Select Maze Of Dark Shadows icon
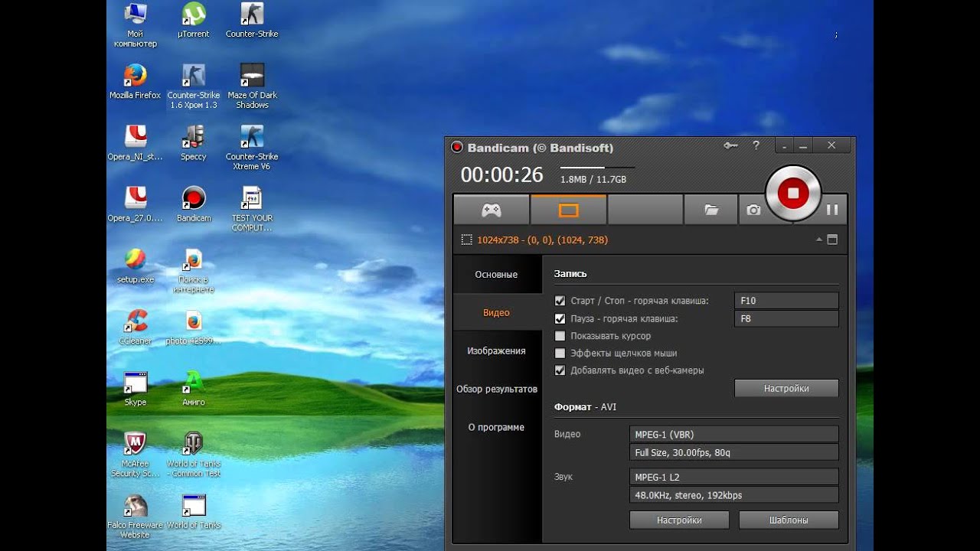The width and height of the screenshot is (980, 551). click(252, 86)
